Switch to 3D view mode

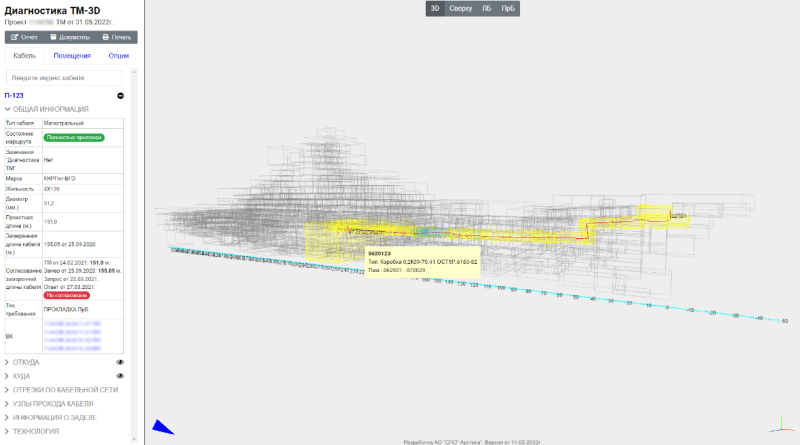(435, 8)
